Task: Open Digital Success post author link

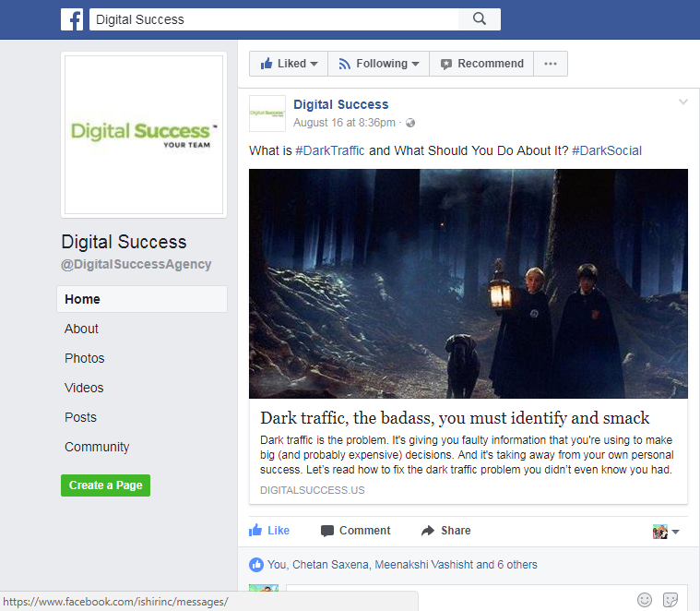Action: click(x=341, y=104)
